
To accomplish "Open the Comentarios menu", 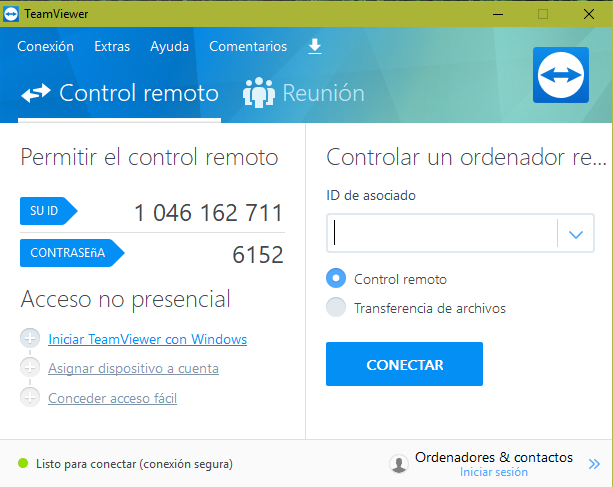I will [248, 47].
